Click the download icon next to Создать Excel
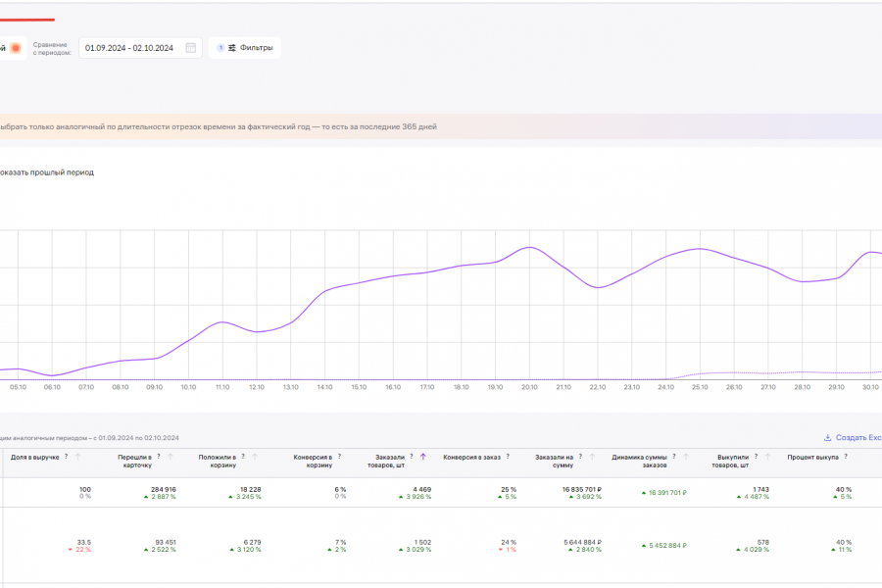Viewport: 882px width, 588px height. [827, 437]
